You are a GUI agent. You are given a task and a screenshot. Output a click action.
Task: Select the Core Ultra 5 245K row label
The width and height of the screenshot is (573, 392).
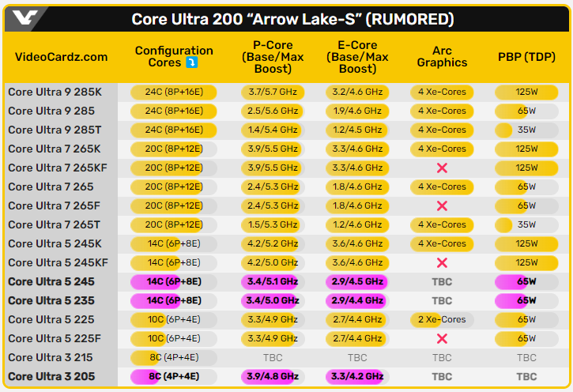pyautogui.click(x=55, y=243)
